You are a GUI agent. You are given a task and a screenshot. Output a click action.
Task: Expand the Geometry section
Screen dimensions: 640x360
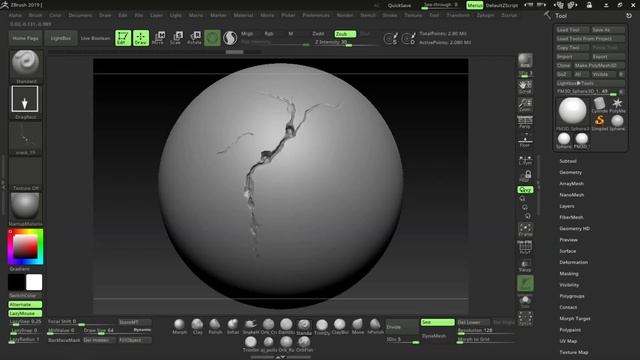pos(570,172)
